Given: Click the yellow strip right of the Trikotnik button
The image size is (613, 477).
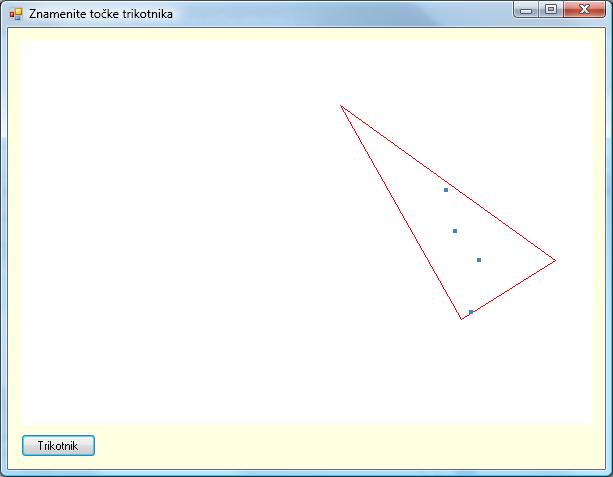Looking at the screenshot, I should pyautogui.click(x=340, y=445).
